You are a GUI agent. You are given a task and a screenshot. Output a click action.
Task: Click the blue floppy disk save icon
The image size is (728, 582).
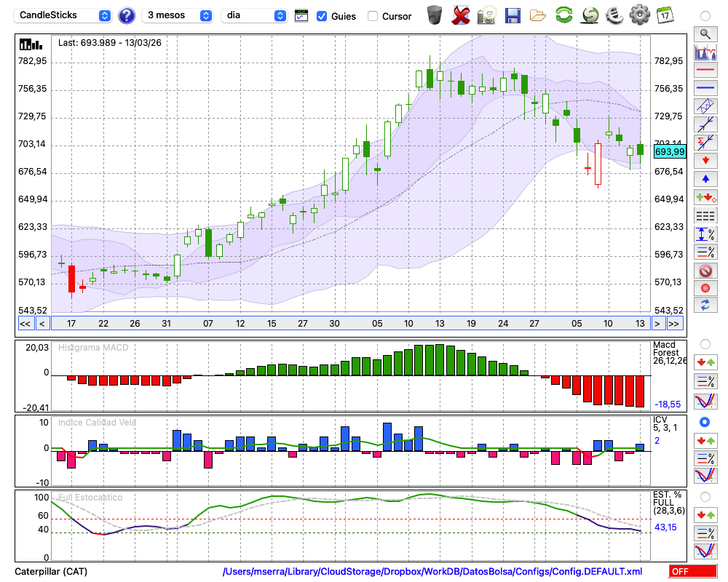tap(513, 15)
